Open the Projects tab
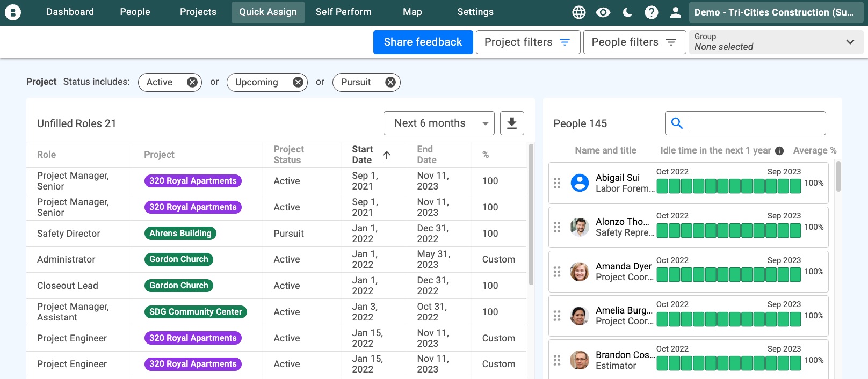This screenshot has height=379, width=868. click(x=198, y=12)
